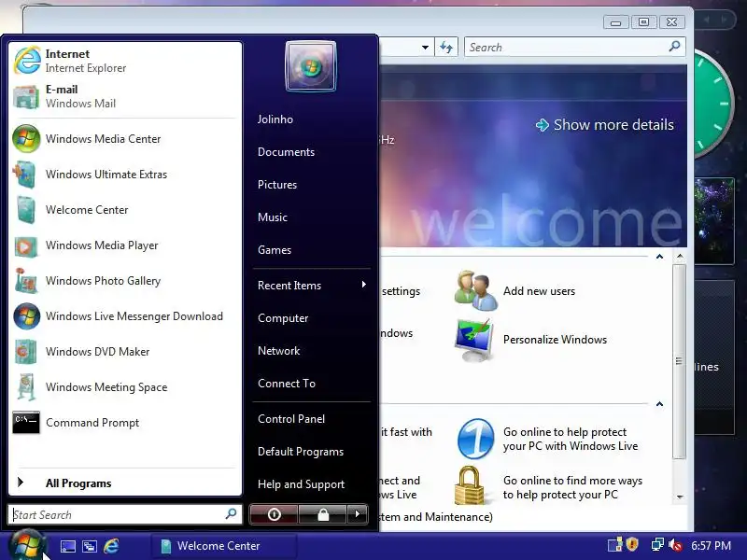Screen dimensions: 747x560
Task: Click Welcome Center taskbar button
Action: coord(224,546)
